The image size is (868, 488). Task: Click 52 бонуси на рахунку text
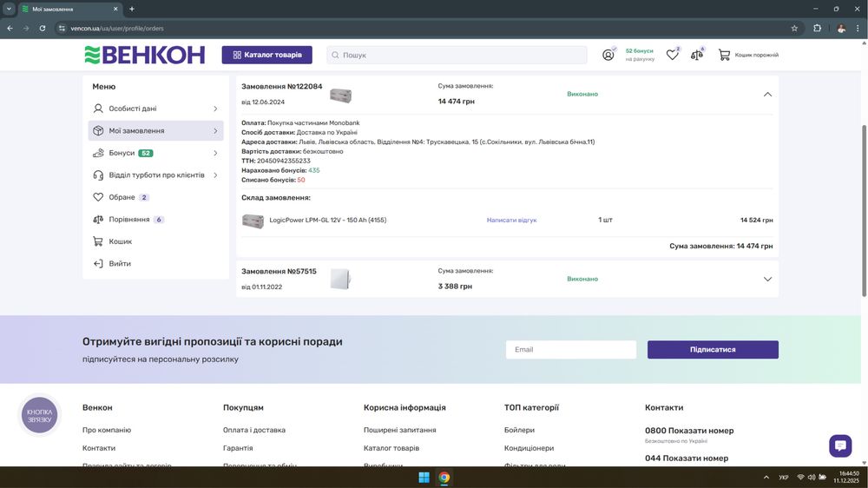(640, 55)
